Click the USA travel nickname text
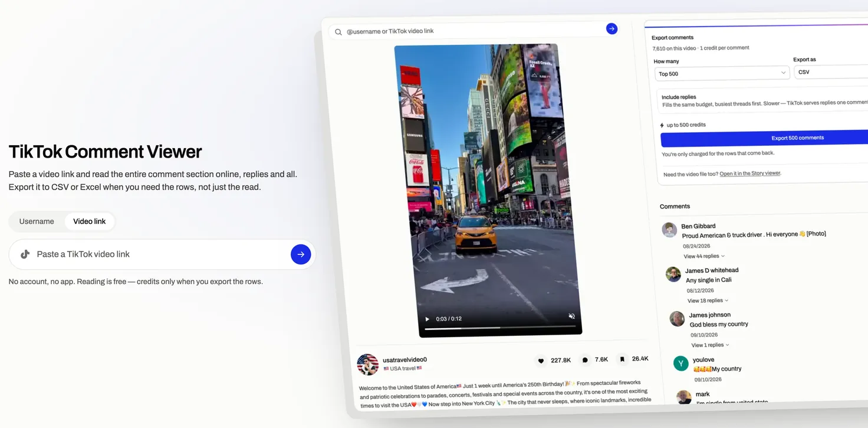 coord(403,368)
